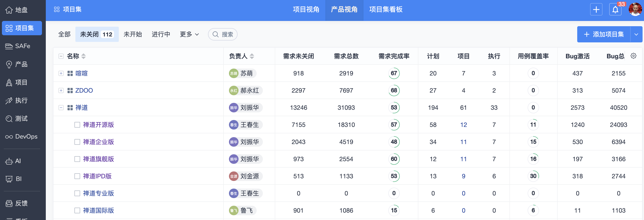Open table column settings gear icon
This screenshot has height=220, width=644.
[x=633, y=56]
